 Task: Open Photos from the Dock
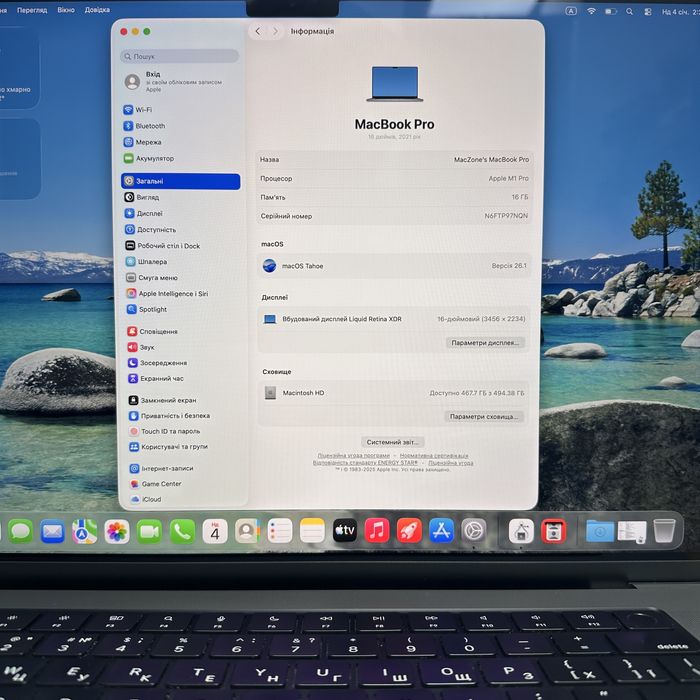(x=117, y=531)
